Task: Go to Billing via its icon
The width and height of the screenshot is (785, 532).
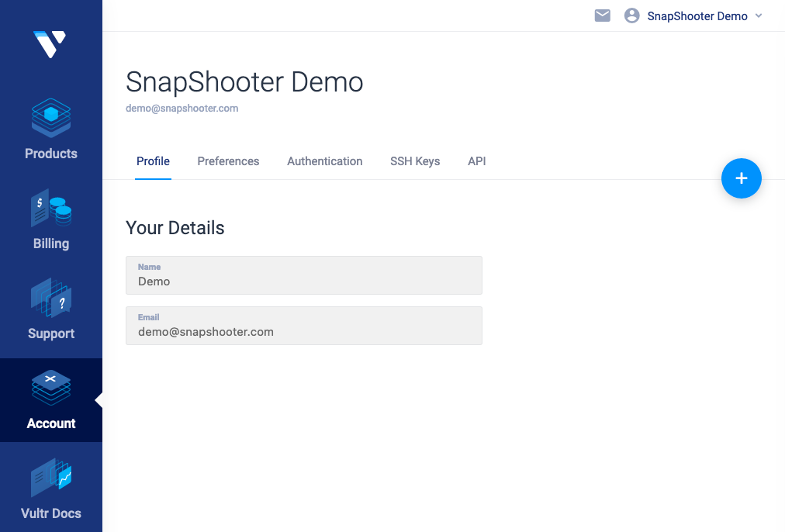Action: (51, 208)
